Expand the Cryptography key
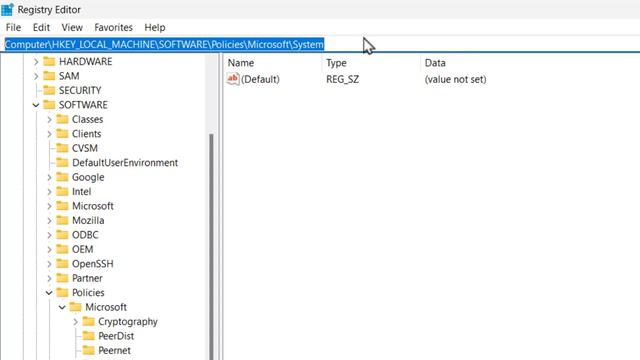 click(76, 322)
